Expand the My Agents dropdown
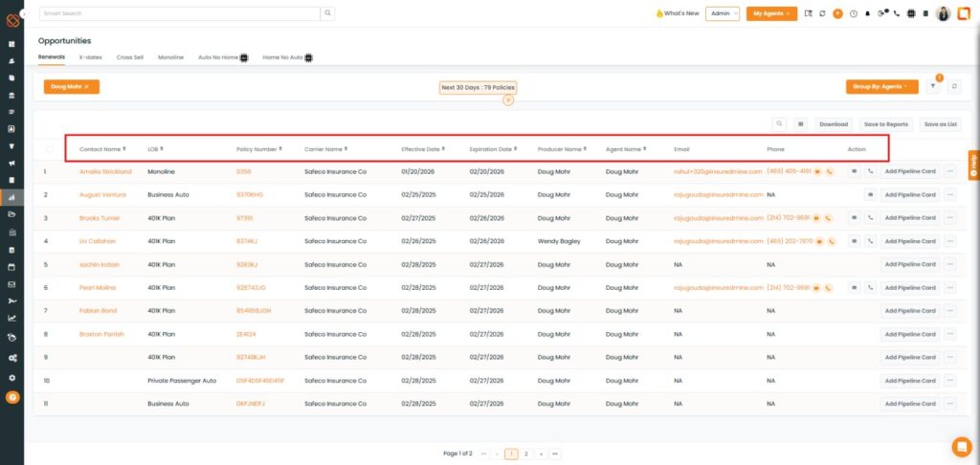The height and width of the screenshot is (465, 980). pyautogui.click(x=773, y=13)
